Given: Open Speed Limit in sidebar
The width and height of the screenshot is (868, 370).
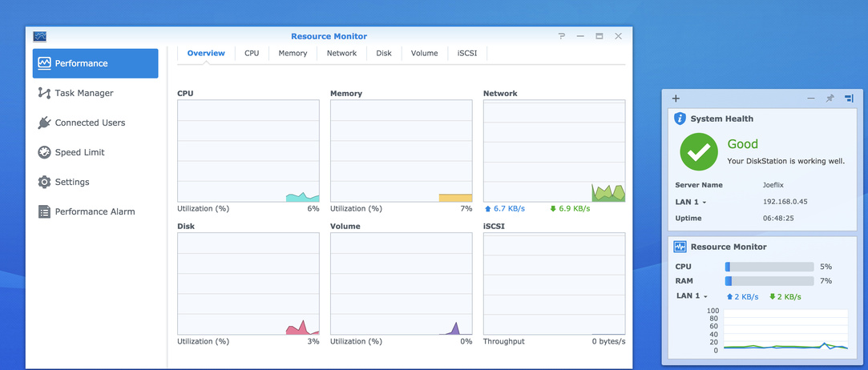Looking at the screenshot, I should 95,152.
